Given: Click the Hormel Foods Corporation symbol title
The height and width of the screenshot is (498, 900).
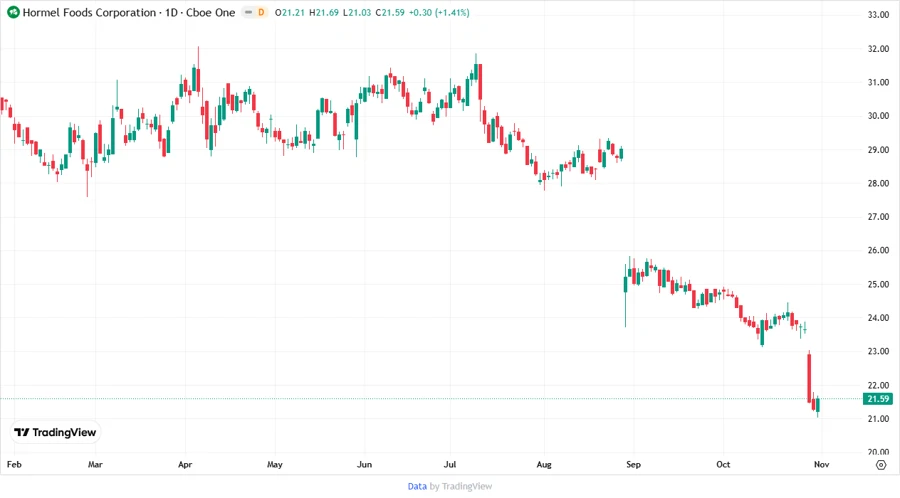Looking at the screenshot, I should click(x=89, y=13).
